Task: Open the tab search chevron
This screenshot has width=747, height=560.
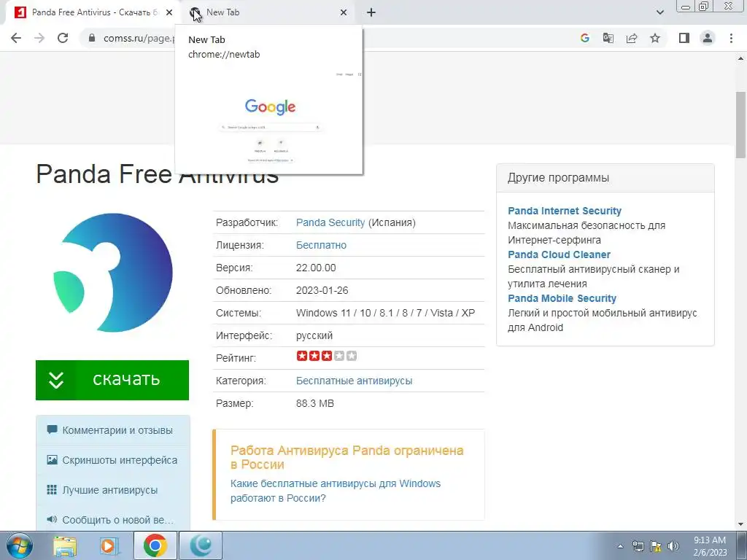Action: click(660, 12)
